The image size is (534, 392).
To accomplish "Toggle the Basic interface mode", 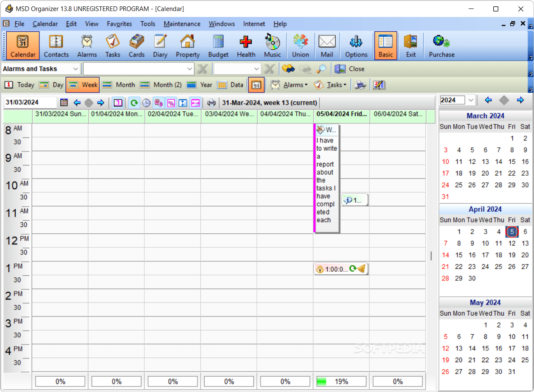I will click(x=385, y=45).
